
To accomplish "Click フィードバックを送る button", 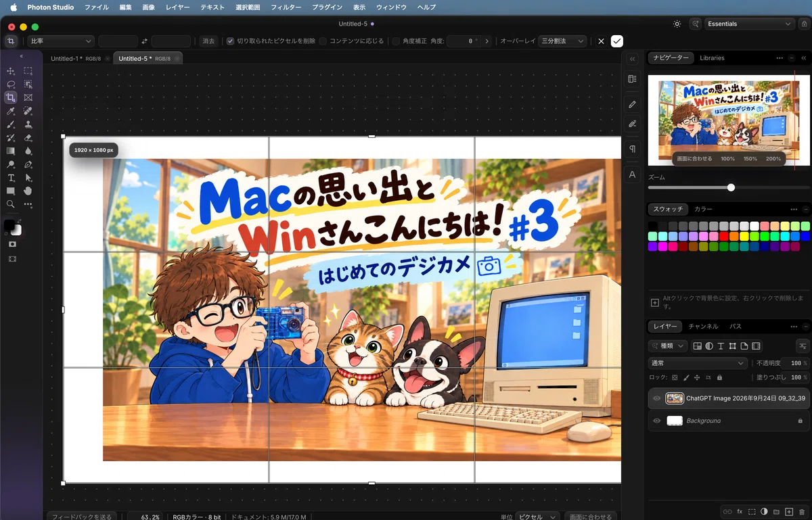I will click(82, 517).
